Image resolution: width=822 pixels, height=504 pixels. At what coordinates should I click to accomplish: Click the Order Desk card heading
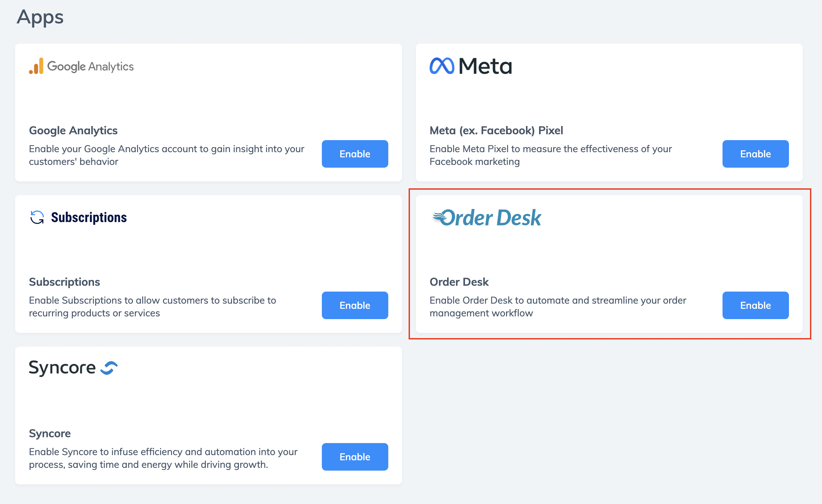click(x=459, y=282)
